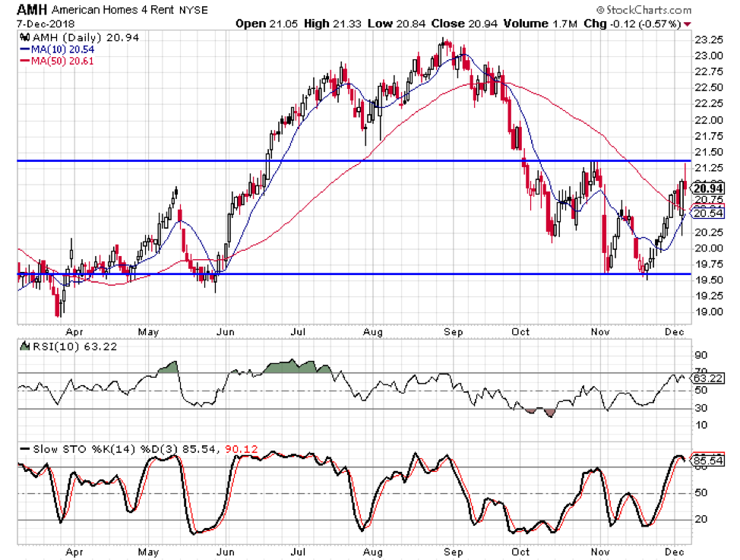Click the 22.00 price axis label
The width and height of the screenshot is (740, 560).
click(708, 120)
